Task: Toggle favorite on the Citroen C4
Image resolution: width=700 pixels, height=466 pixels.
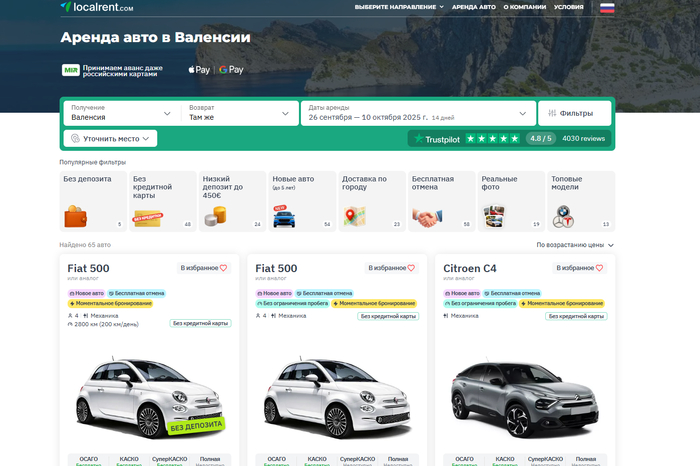Action: [580, 268]
